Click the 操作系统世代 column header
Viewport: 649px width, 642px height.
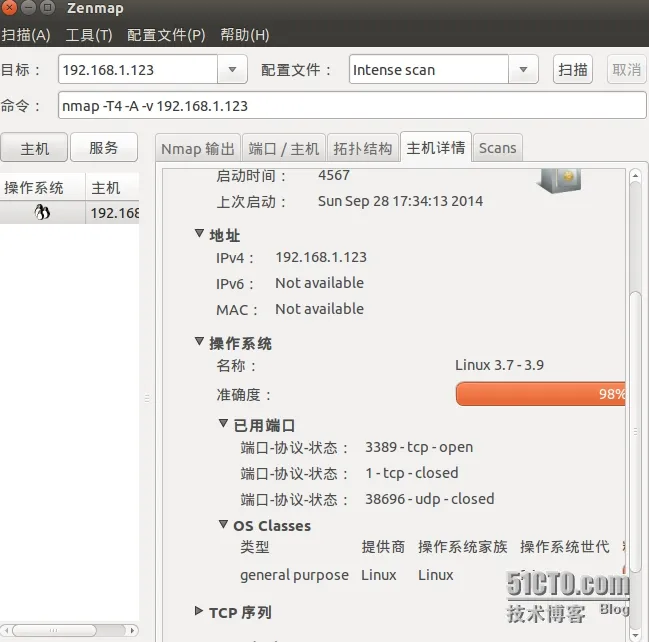point(565,547)
